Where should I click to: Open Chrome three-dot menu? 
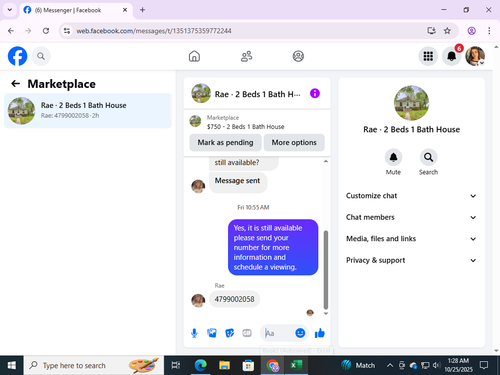click(489, 31)
